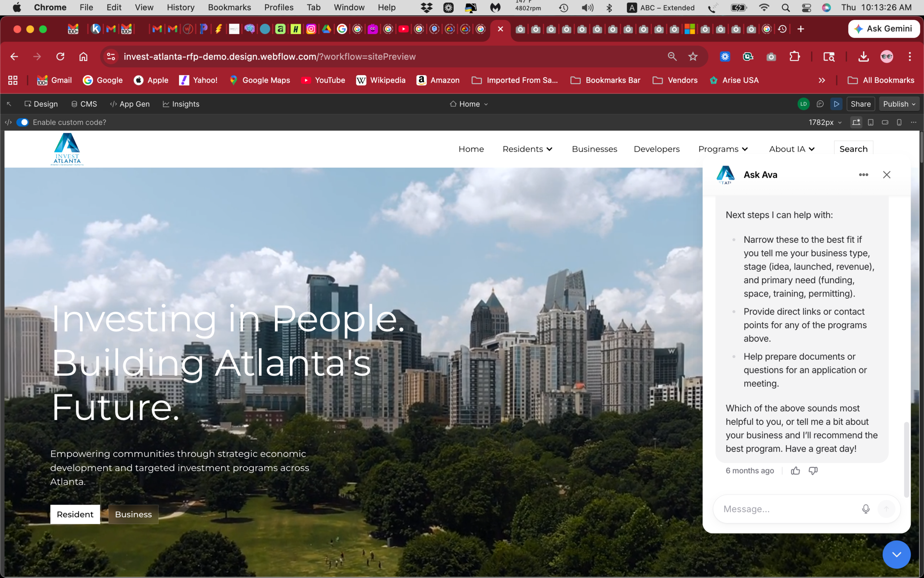This screenshot has height=578, width=924.
Task: Click the zoom magnifier in address bar
Action: pyautogui.click(x=672, y=57)
